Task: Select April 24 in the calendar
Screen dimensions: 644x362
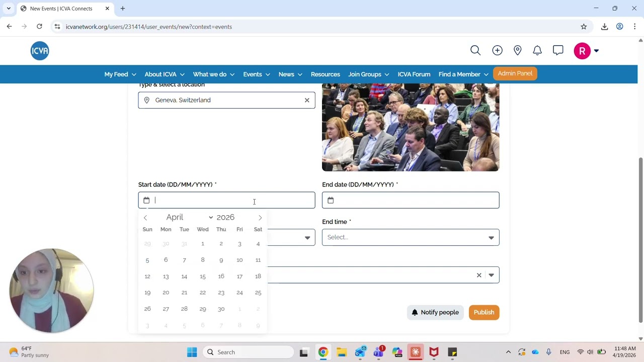Action: tap(239, 293)
